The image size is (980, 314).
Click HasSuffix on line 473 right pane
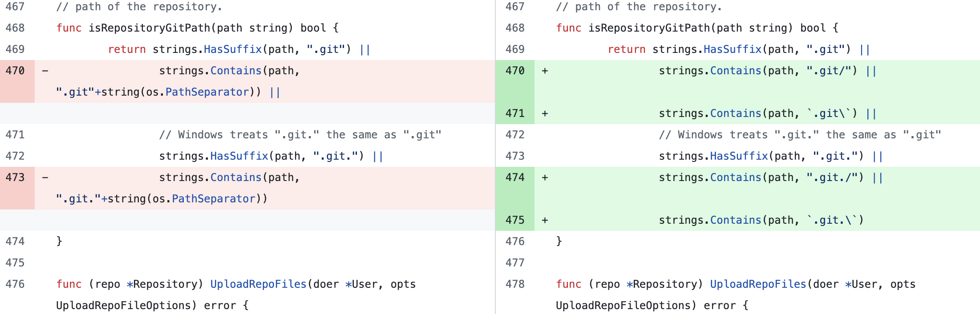pos(739,156)
